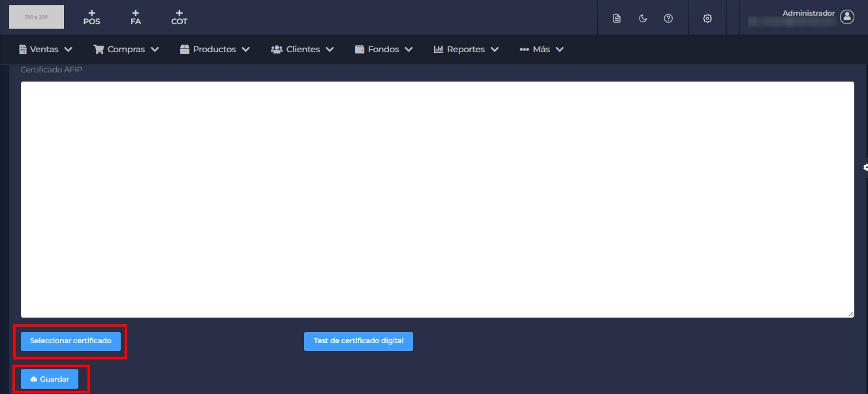868x394 pixels.
Task: Open the Administrador user avatar menu
Action: pos(847,17)
